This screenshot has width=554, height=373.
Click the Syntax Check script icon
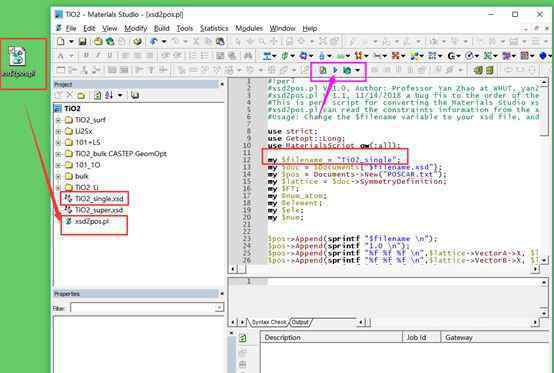tap(323, 70)
